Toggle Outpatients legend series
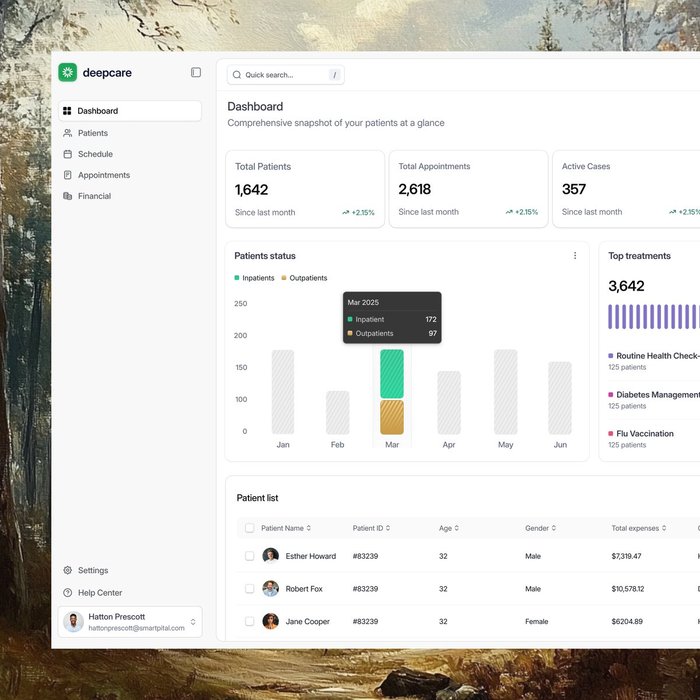This screenshot has width=700, height=700. click(x=304, y=278)
